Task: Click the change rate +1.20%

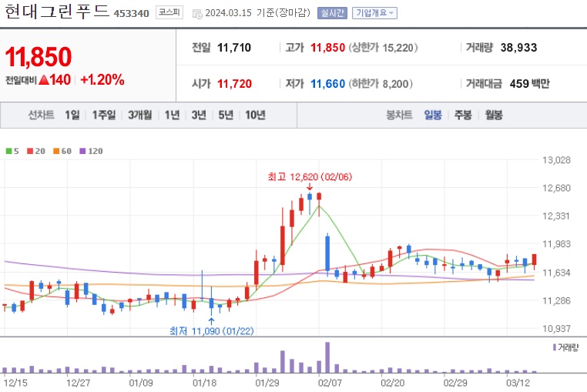Action: coord(102,80)
